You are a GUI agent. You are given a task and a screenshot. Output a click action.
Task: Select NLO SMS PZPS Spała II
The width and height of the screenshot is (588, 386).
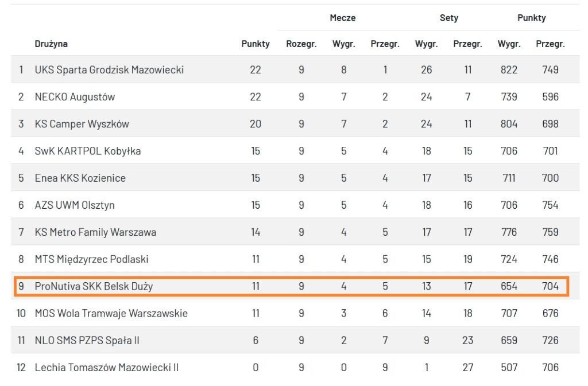pyautogui.click(x=87, y=340)
